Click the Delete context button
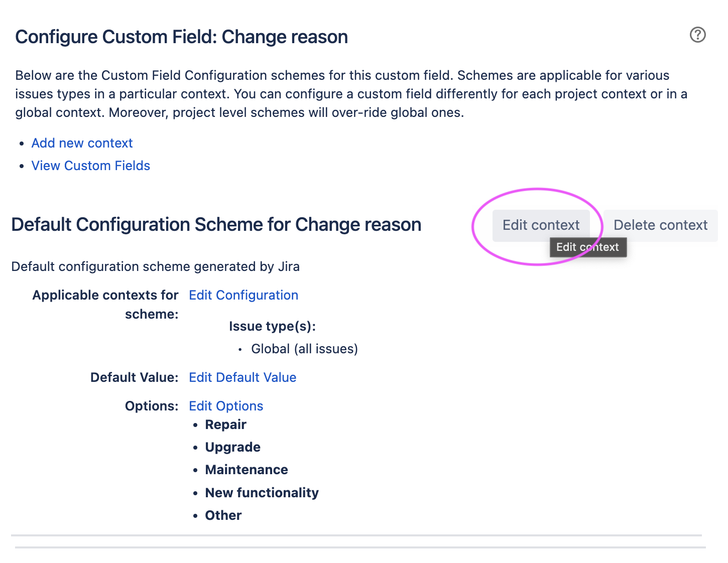Image resolution: width=728 pixels, height=563 pixels. pyautogui.click(x=660, y=225)
